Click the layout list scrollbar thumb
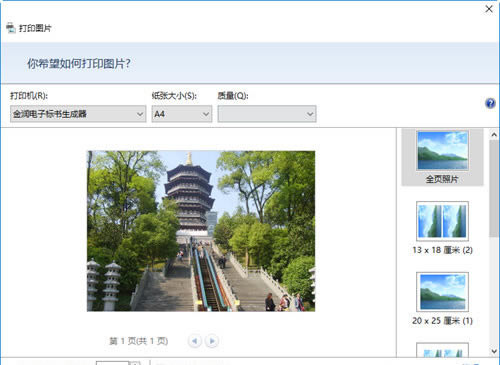This screenshot has width=500, height=365. coord(494,189)
